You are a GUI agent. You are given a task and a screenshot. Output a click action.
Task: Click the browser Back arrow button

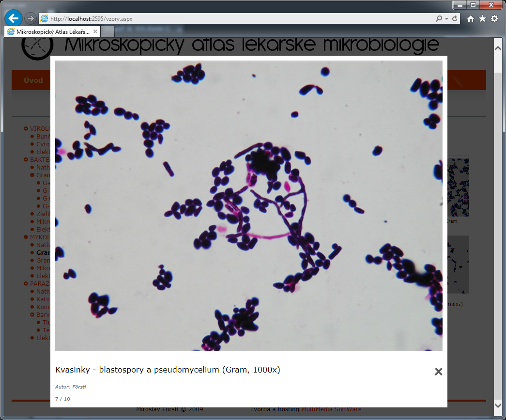point(13,18)
